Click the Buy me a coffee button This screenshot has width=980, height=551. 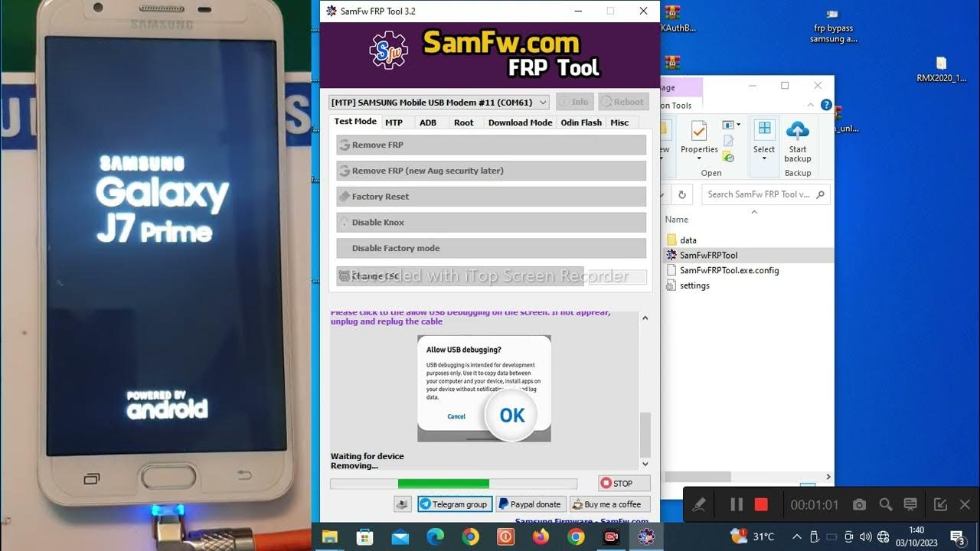tap(609, 504)
